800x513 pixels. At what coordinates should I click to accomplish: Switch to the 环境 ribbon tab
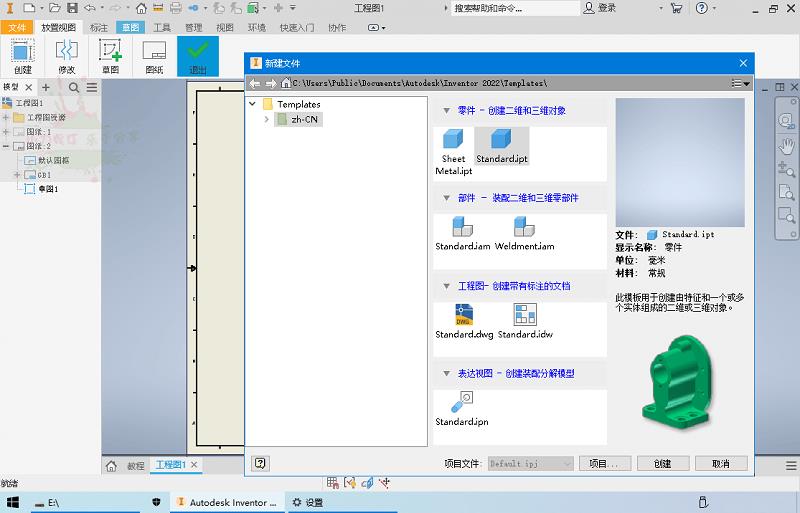[x=257, y=28]
